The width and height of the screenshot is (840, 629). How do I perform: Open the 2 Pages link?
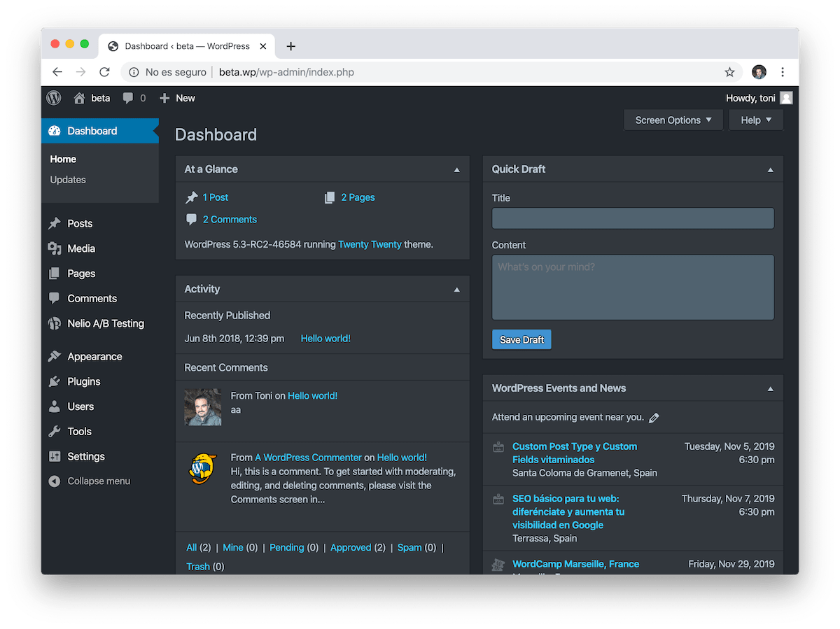358,197
